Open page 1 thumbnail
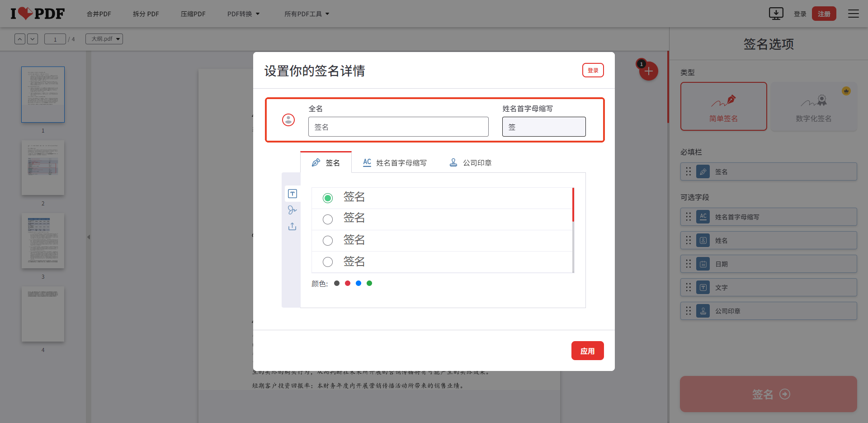The height and width of the screenshot is (423, 868). coord(43,95)
